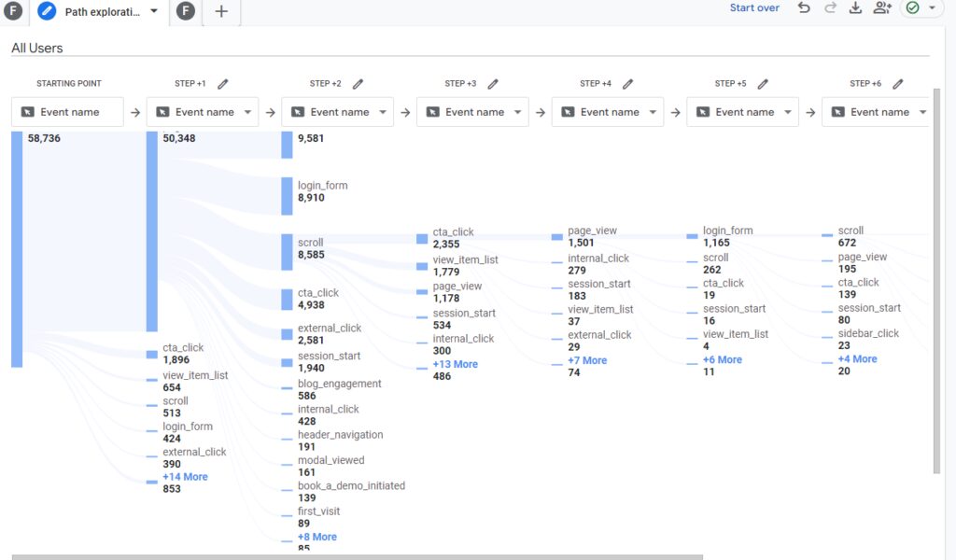
Task: Open the Path exploration tab menu arrow
Action: coord(154,11)
